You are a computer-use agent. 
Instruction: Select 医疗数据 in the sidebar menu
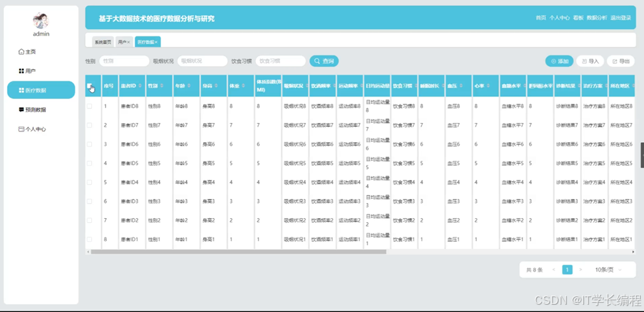[41, 90]
